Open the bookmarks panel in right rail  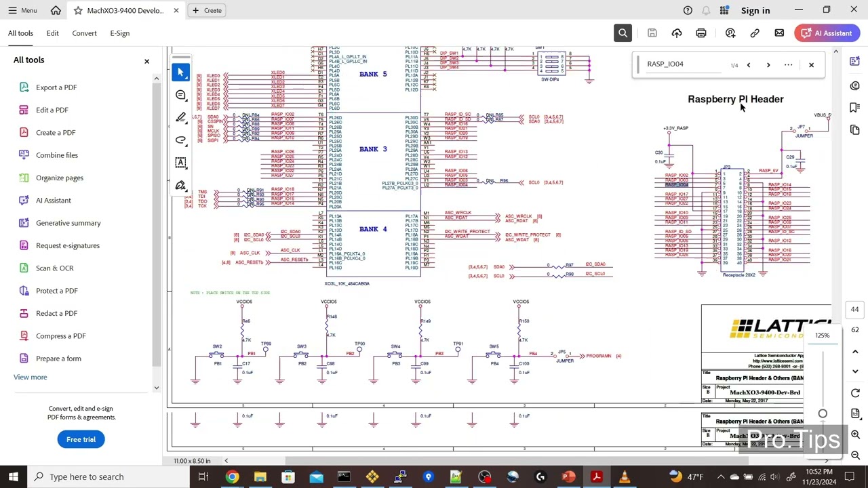[854, 108]
